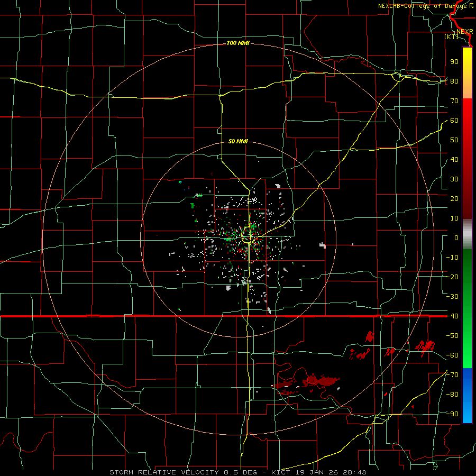
Task: Click the positive "50" scale label
Action: (x=454, y=140)
